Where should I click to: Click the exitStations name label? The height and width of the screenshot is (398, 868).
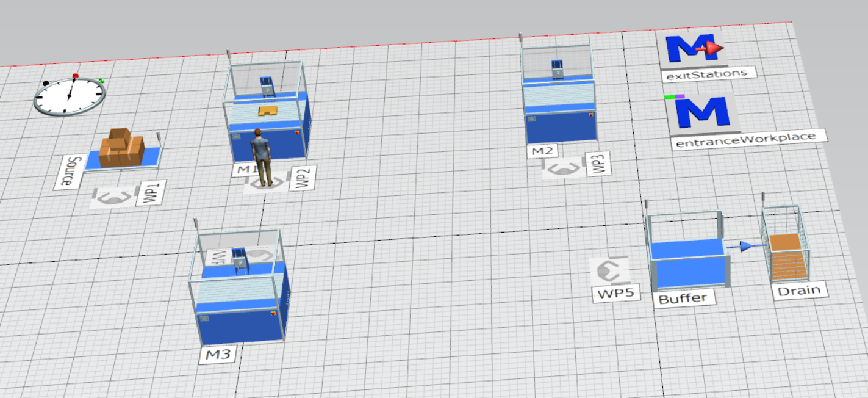pos(708,73)
